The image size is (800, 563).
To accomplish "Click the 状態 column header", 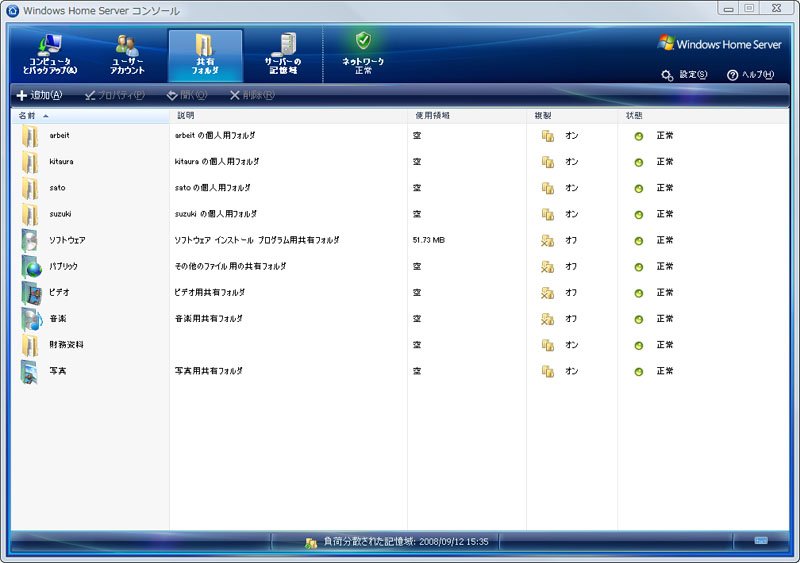I will [x=703, y=116].
